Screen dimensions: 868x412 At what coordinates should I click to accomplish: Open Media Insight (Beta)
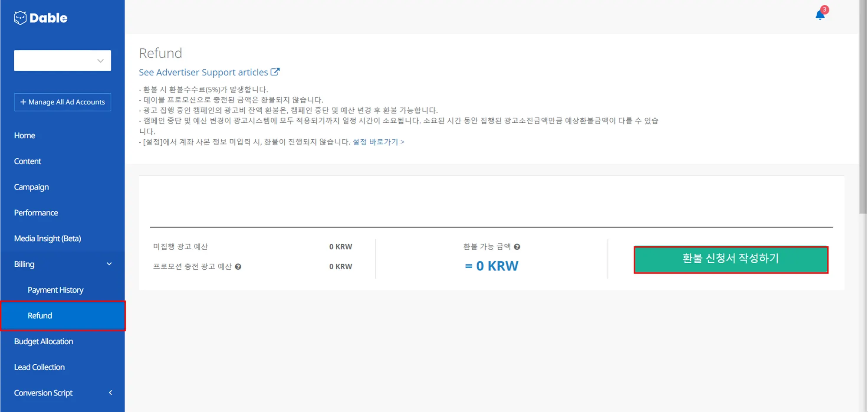point(47,239)
